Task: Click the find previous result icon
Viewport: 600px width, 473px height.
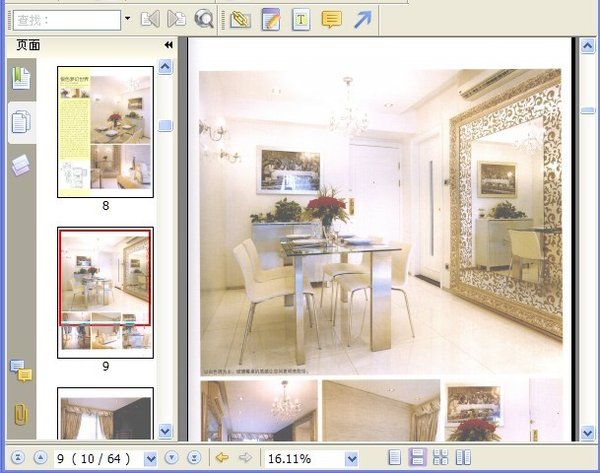Action: click(150, 19)
